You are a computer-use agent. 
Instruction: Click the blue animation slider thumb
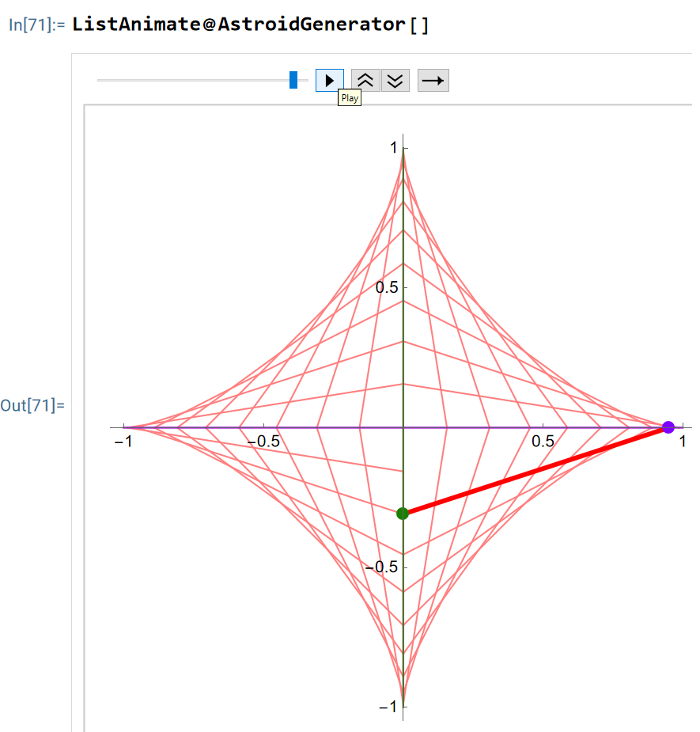click(293, 80)
